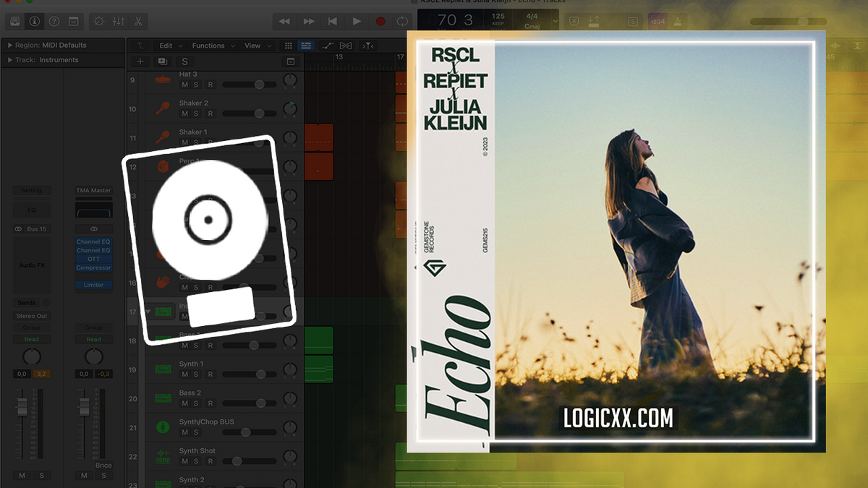Screen dimensions: 868x488
Task: Open Quick Help question mark icon
Action: [x=54, y=22]
